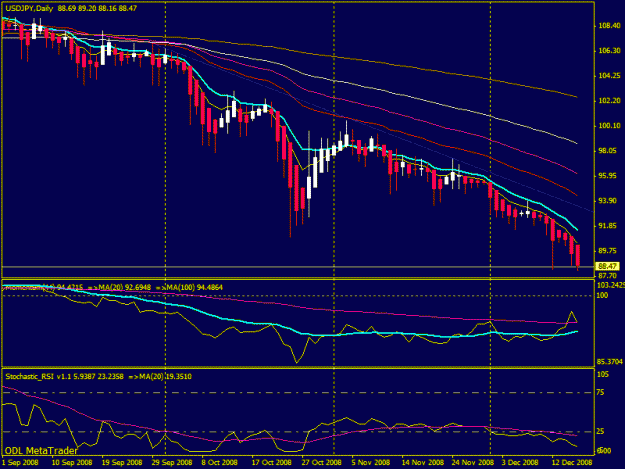This screenshot has height=469, width=625.
Task: Click the 102.20 price level label
Action: click(x=609, y=101)
